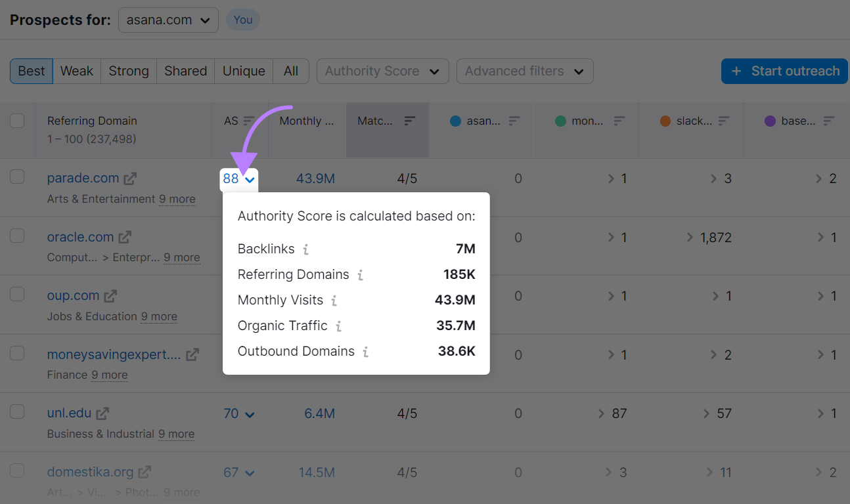Image resolution: width=850 pixels, height=504 pixels.
Task: Show info icon next to Monthly Visits
Action: 334,301
